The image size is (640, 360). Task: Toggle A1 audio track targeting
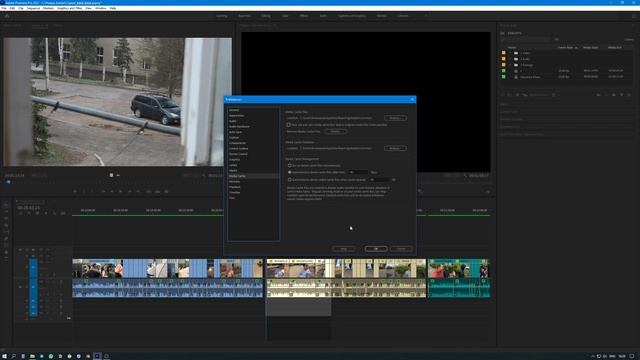tap(33, 287)
